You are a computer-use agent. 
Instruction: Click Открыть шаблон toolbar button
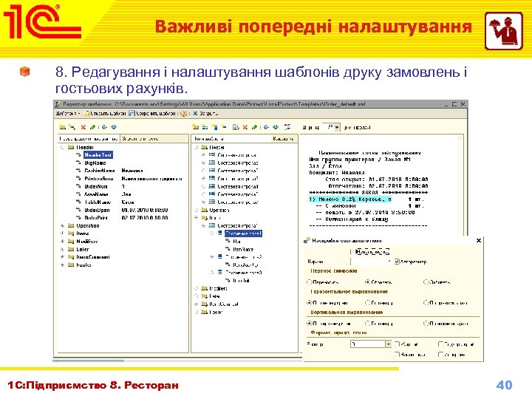[105, 114]
